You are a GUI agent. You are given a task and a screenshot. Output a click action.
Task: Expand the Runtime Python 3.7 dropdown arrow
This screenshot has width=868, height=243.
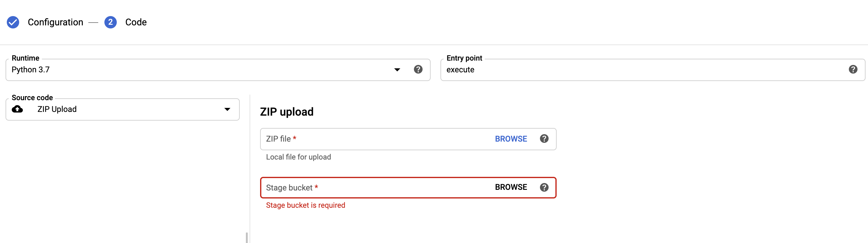tap(397, 70)
